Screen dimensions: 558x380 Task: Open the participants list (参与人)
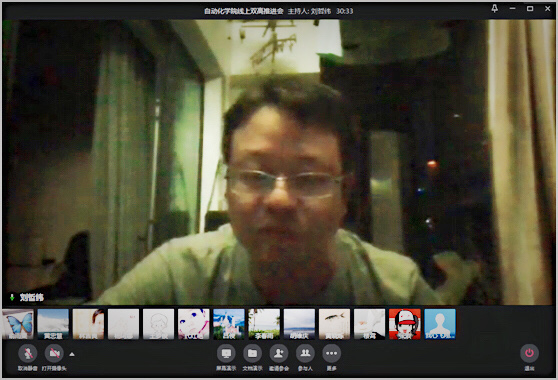(x=305, y=353)
